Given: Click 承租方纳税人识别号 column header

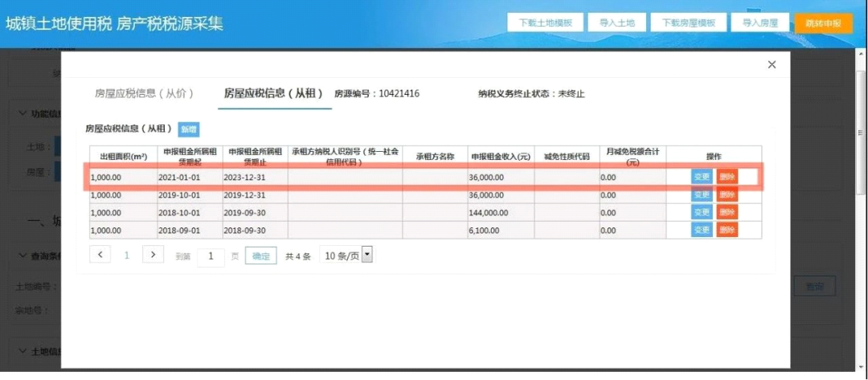Looking at the screenshot, I should (346, 157).
